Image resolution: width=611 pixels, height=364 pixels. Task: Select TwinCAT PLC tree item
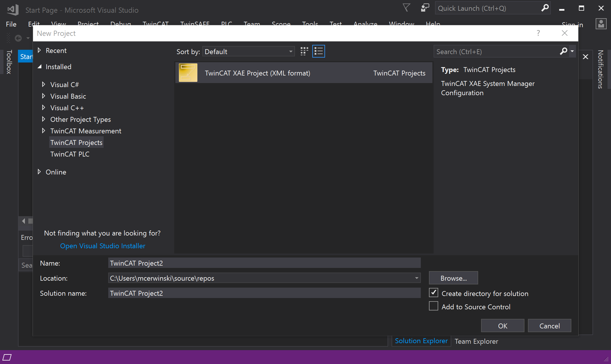click(x=70, y=154)
